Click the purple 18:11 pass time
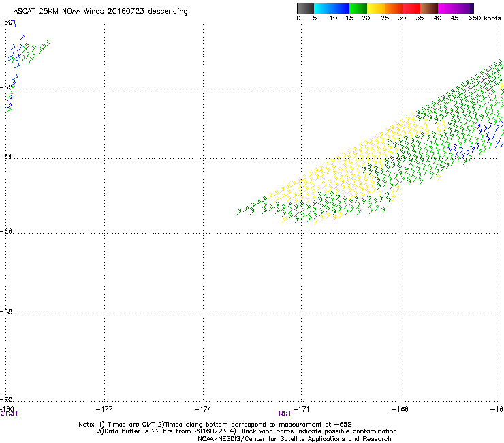 tap(286, 414)
